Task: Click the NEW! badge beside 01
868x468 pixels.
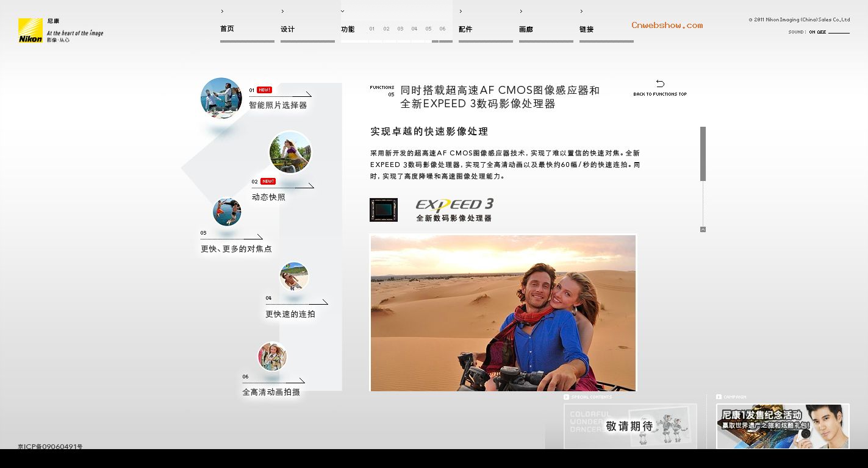Action: coord(264,90)
